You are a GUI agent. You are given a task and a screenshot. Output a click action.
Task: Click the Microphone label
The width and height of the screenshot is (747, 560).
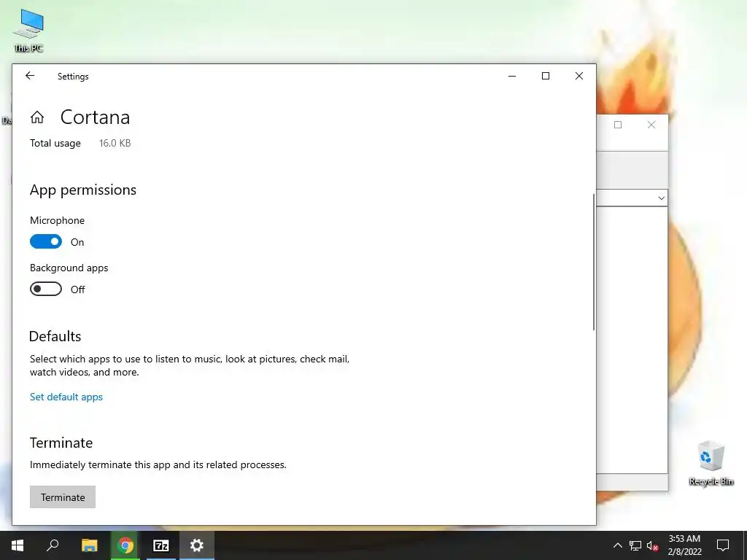pos(57,220)
